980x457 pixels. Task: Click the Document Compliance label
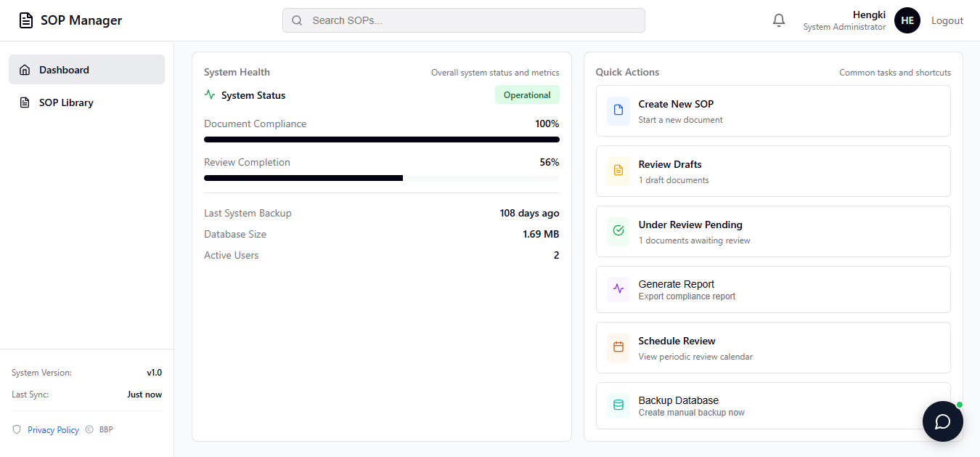255,124
